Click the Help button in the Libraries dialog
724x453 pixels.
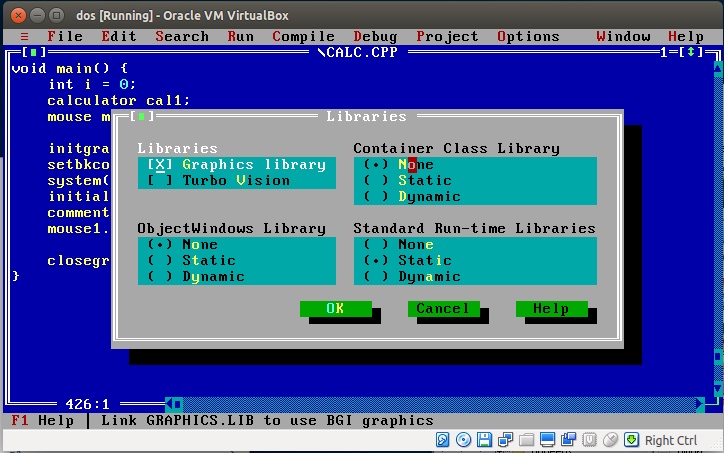click(x=552, y=308)
